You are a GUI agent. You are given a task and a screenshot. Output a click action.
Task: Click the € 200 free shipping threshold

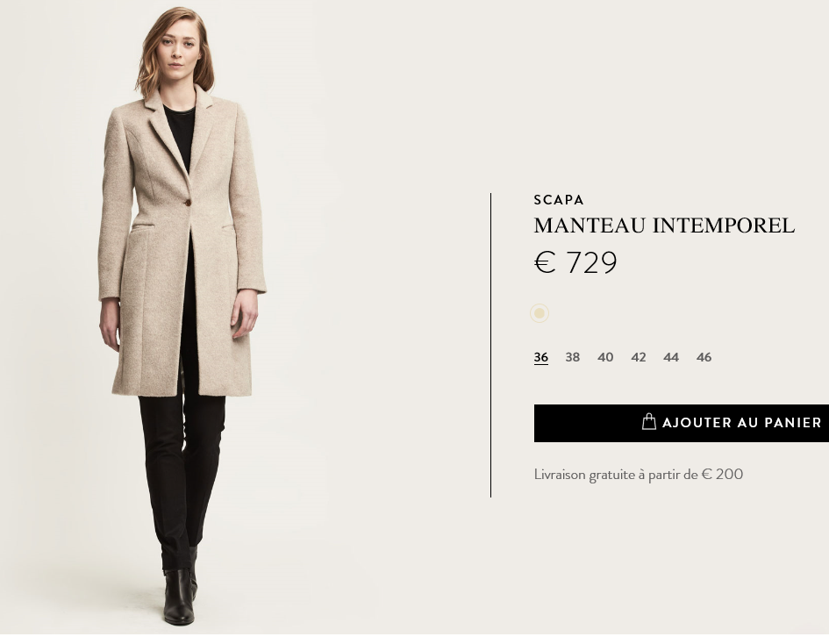tap(722, 475)
